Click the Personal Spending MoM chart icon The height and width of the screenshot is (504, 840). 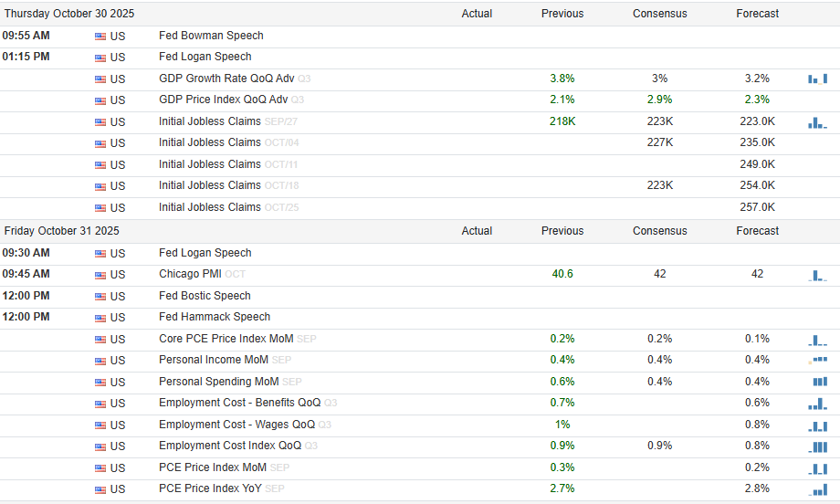pyautogui.click(x=819, y=382)
